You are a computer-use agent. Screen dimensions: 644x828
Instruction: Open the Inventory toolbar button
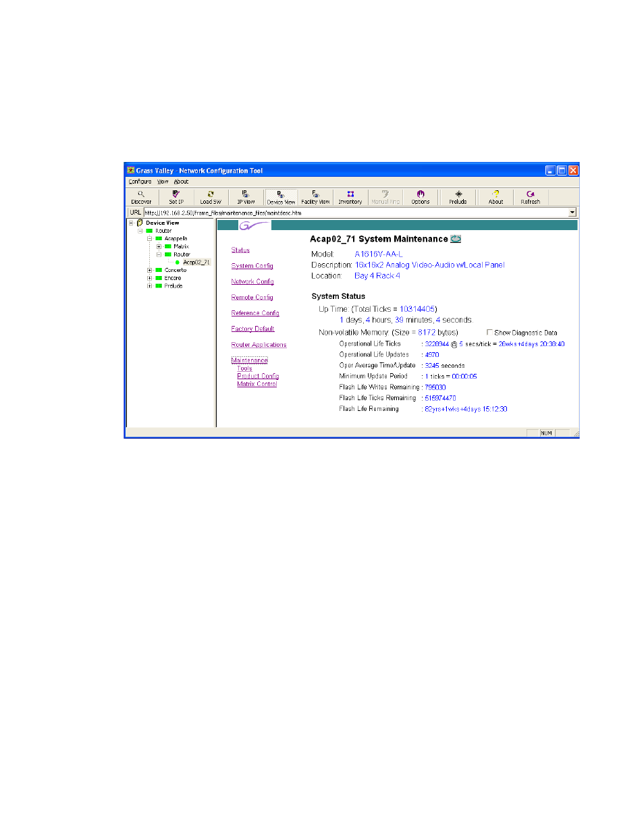tap(350, 197)
